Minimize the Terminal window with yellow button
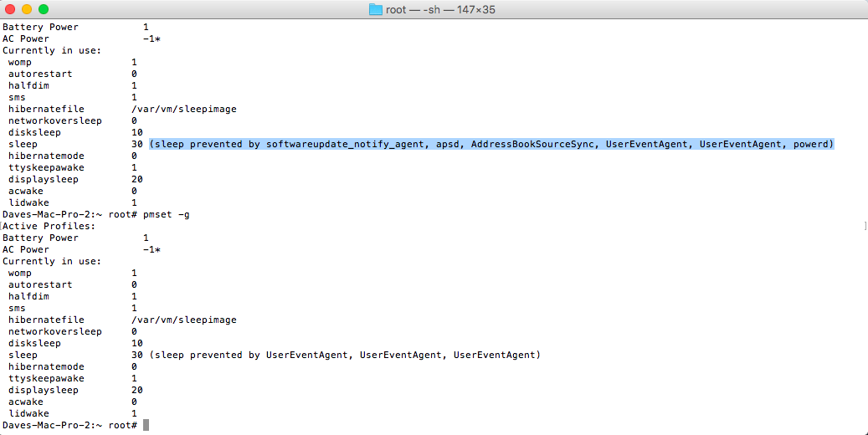This screenshot has height=435, width=868. (x=27, y=9)
